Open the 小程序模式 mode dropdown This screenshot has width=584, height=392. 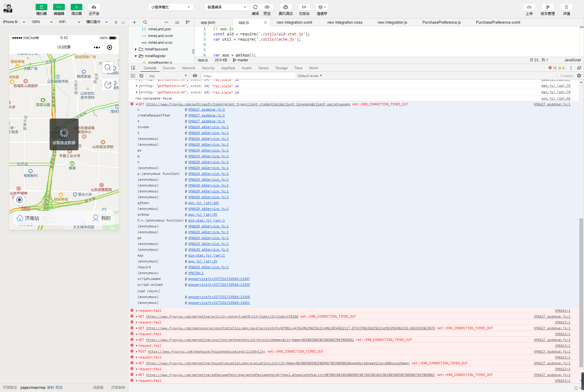tap(171, 7)
